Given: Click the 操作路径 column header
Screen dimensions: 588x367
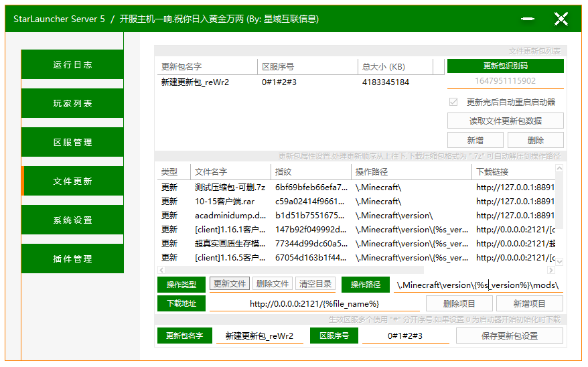Looking at the screenshot, I should [x=411, y=171].
